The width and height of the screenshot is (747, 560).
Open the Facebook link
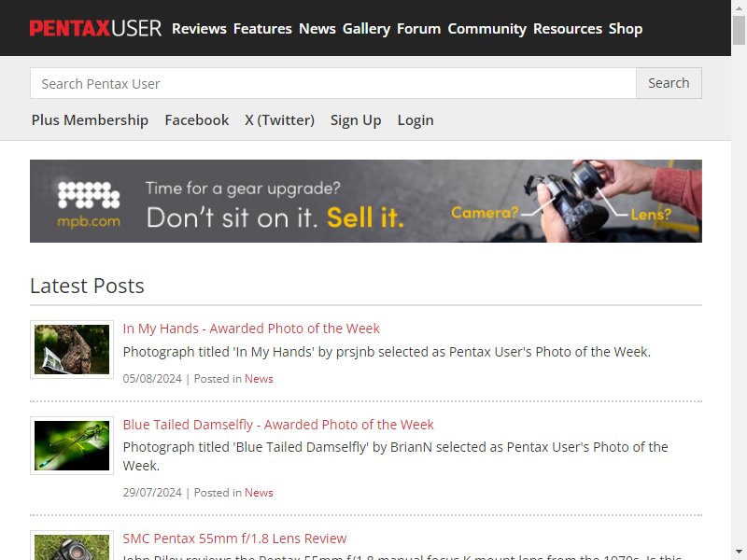pyautogui.click(x=197, y=120)
